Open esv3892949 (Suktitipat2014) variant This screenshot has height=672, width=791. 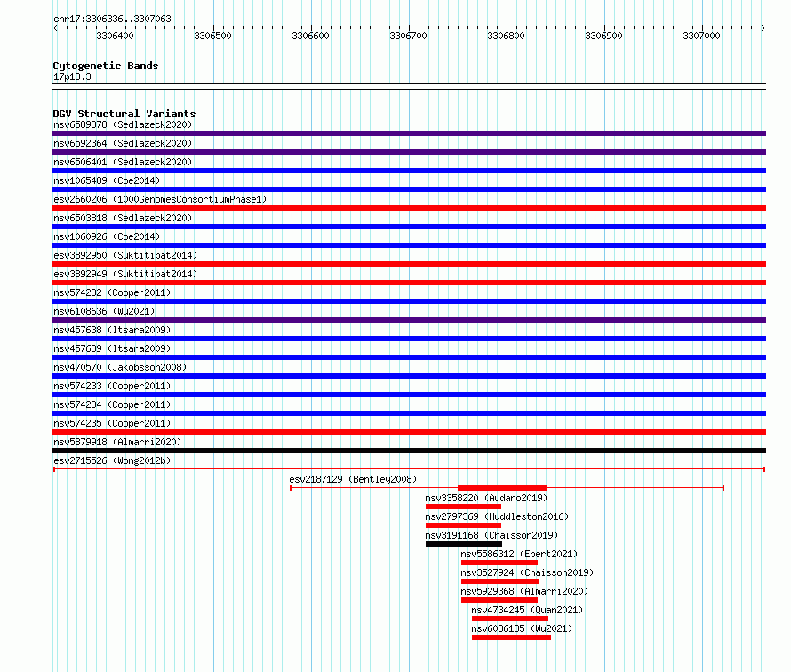click(x=125, y=274)
